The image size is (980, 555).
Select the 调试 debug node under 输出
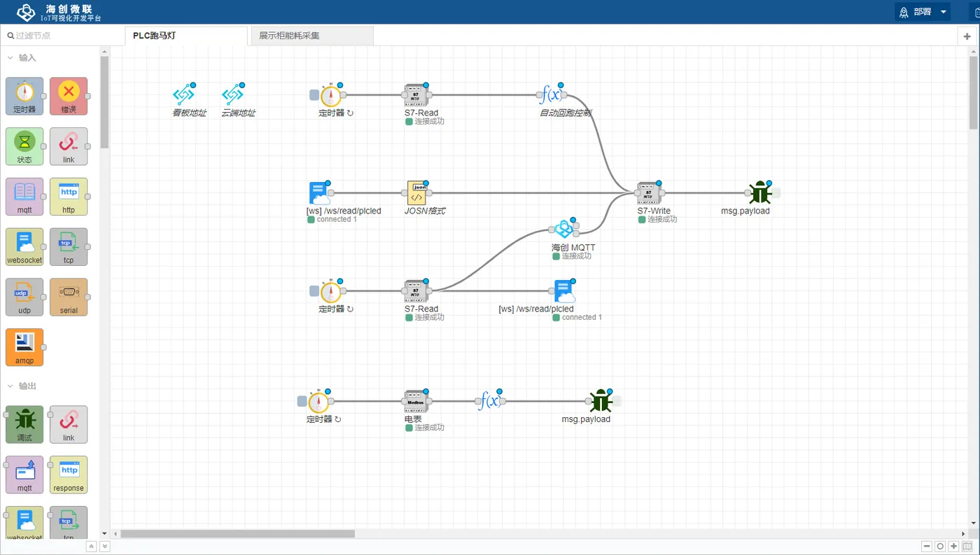[24, 425]
